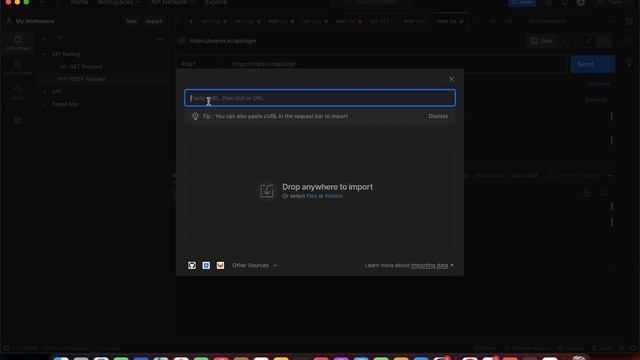Viewport: 640px width, 360px height.
Task: Focus the paste cURL or URL field
Action: click(x=320, y=98)
